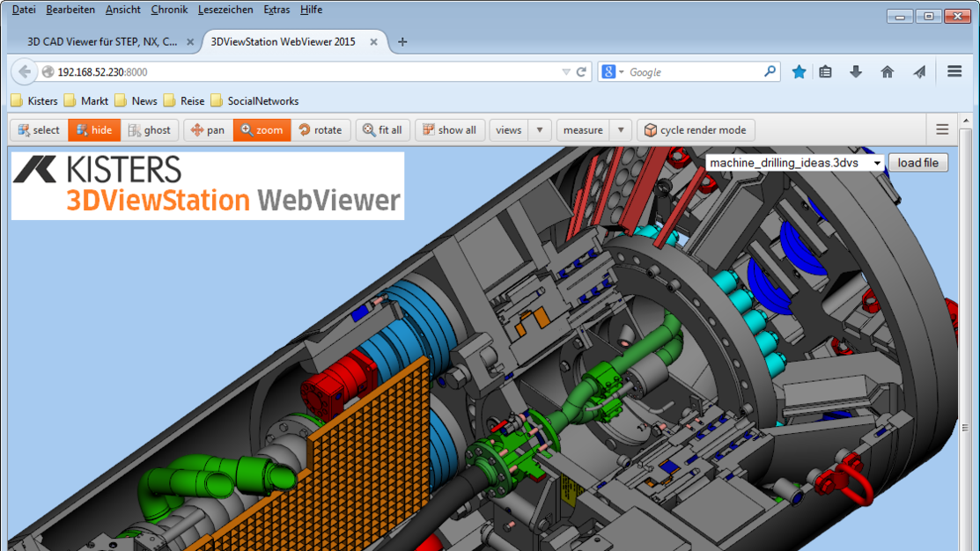Open the Datei menu
Screen dimensions: 980x551
pos(24,10)
